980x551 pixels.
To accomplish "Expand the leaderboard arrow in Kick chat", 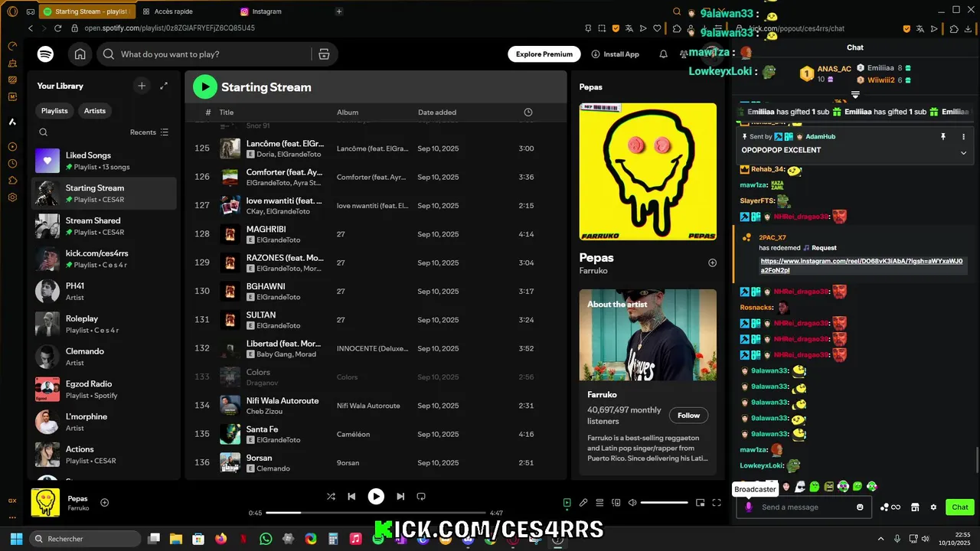I will pos(855,95).
